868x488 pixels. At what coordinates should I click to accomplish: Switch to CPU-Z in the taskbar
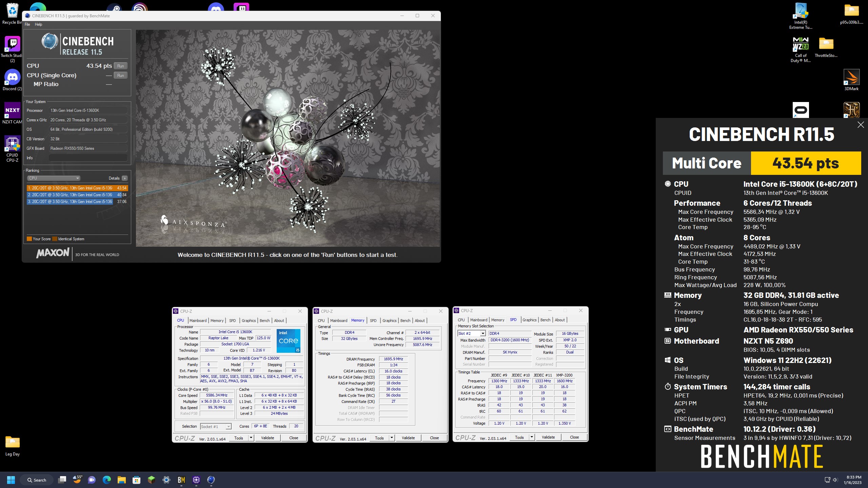click(x=196, y=480)
